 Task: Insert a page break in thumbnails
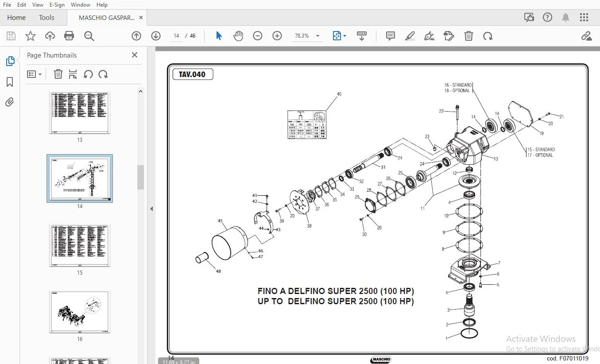73,74
